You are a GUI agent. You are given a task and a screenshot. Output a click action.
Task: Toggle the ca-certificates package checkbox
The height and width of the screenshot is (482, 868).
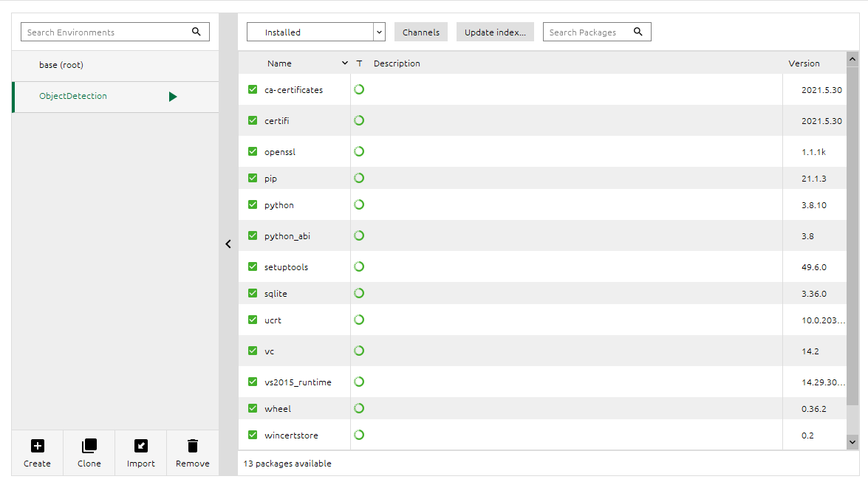click(253, 89)
